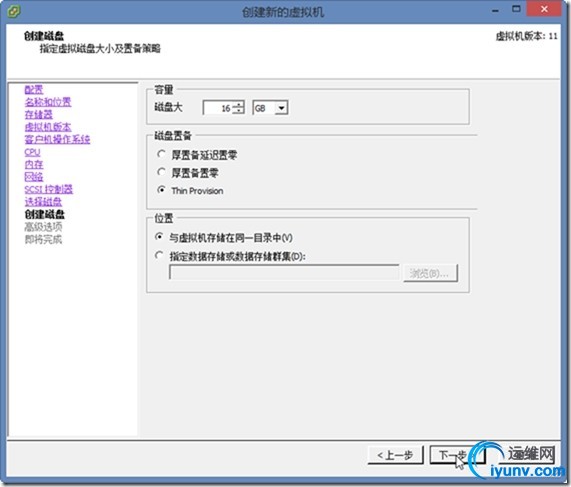Select Thin Provision radio option
Screen dimensions: 571x487
coord(161,190)
